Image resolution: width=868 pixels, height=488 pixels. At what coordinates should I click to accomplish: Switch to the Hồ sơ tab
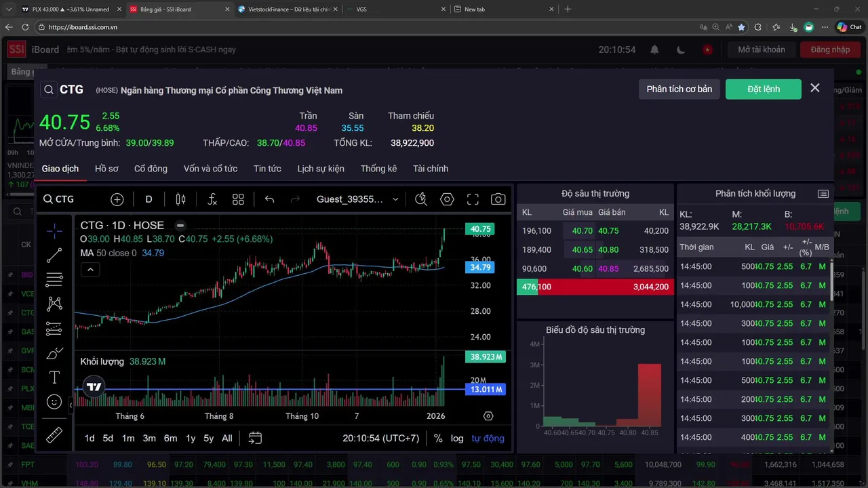click(x=106, y=169)
